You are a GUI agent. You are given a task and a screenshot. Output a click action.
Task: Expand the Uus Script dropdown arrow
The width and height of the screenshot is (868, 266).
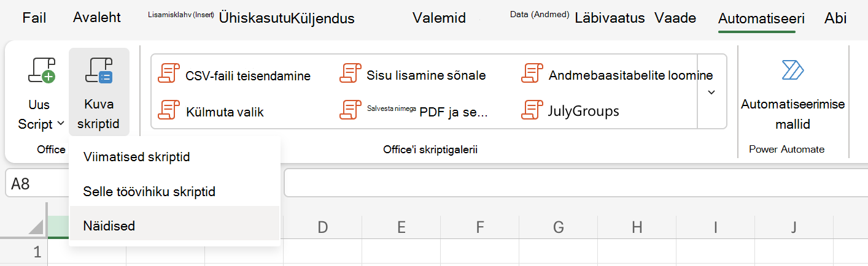pos(61,124)
